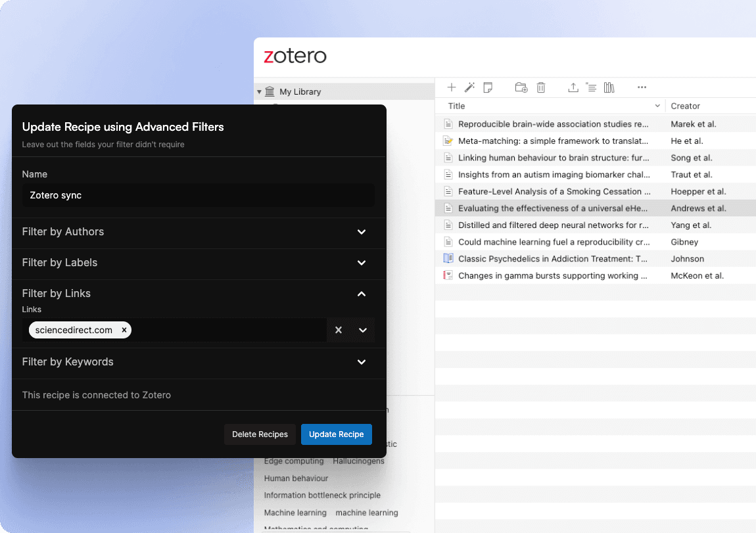This screenshot has width=756, height=533.
Task: Open the ellipsis more-options icon
Action: 642,87
